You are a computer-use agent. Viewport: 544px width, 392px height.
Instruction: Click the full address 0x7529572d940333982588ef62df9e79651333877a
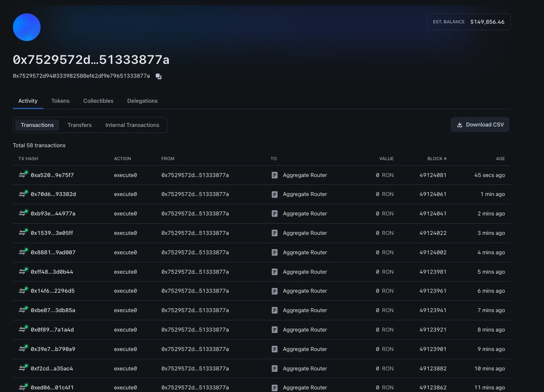81,76
